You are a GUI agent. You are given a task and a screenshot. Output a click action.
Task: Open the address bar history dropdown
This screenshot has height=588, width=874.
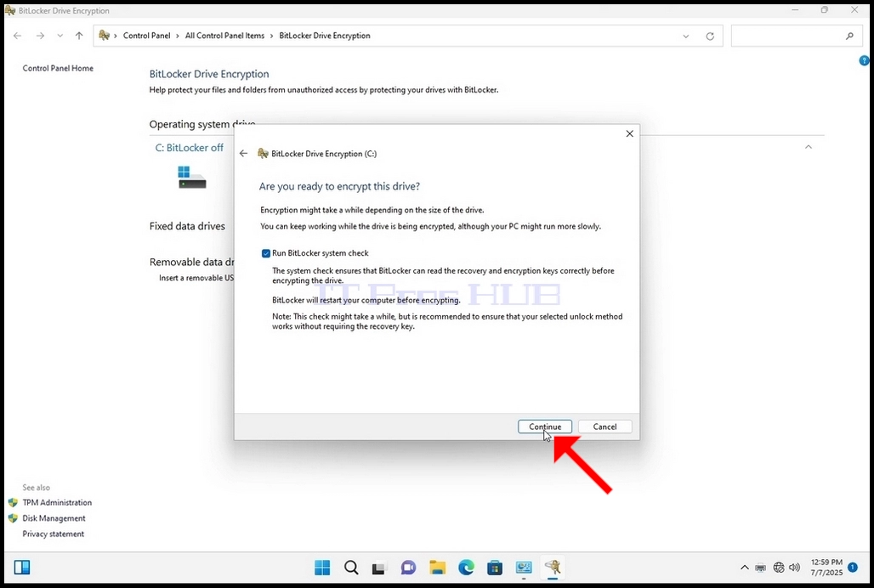tap(685, 37)
